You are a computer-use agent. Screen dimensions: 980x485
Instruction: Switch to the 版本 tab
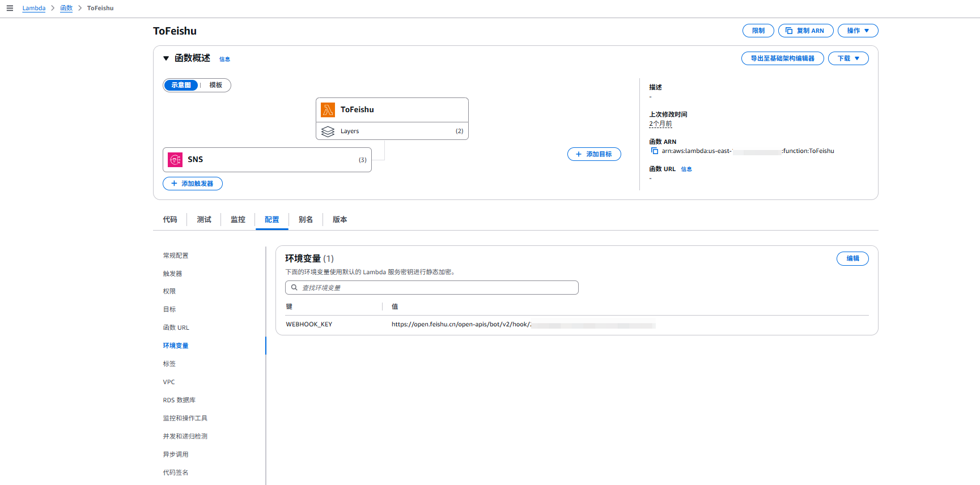(x=340, y=220)
